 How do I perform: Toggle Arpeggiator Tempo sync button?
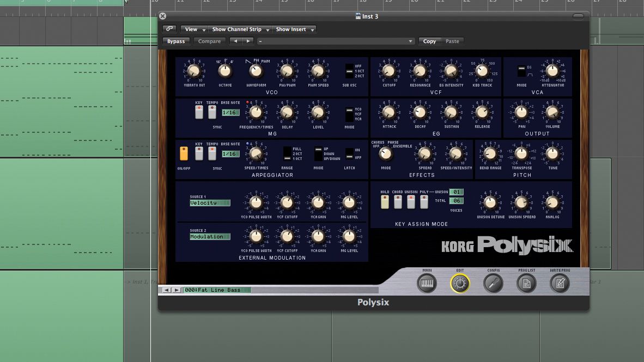pyautogui.click(x=212, y=154)
